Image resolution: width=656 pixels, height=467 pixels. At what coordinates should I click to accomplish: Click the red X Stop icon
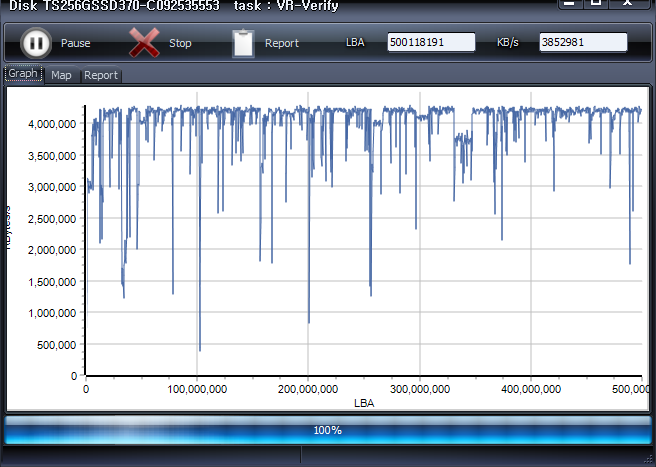coord(144,43)
